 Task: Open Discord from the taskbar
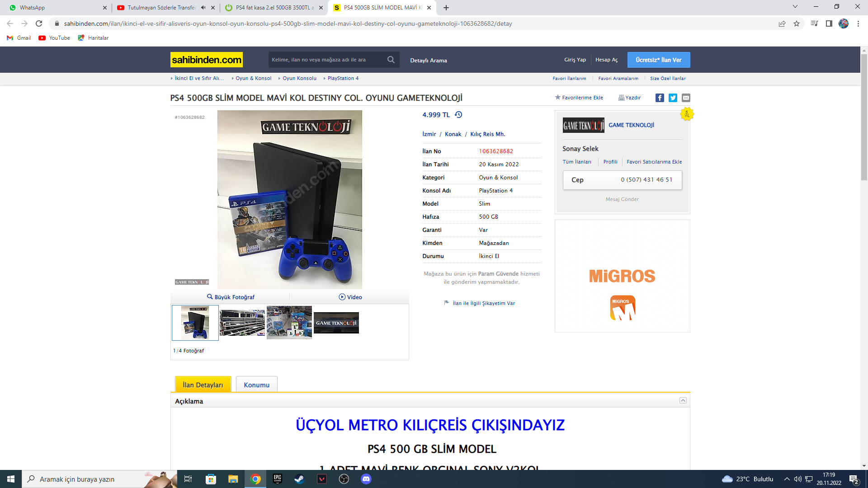[x=366, y=479]
